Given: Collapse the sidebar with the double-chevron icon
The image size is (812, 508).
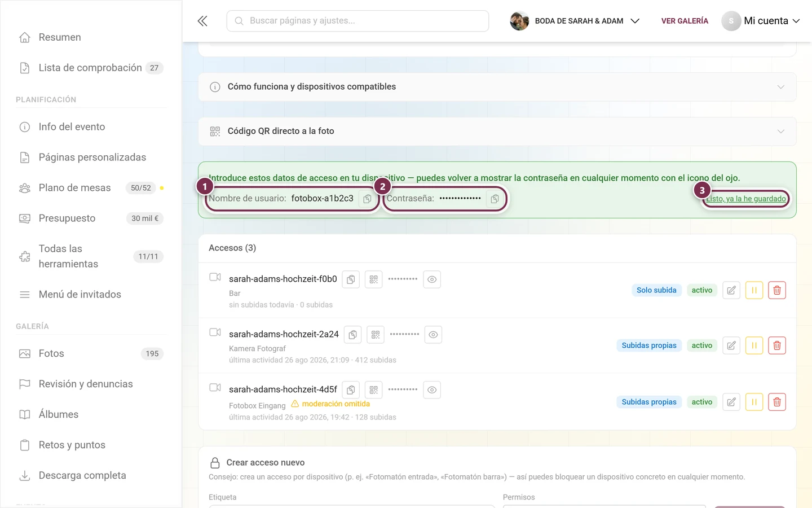Looking at the screenshot, I should pyautogui.click(x=202, y=21).
